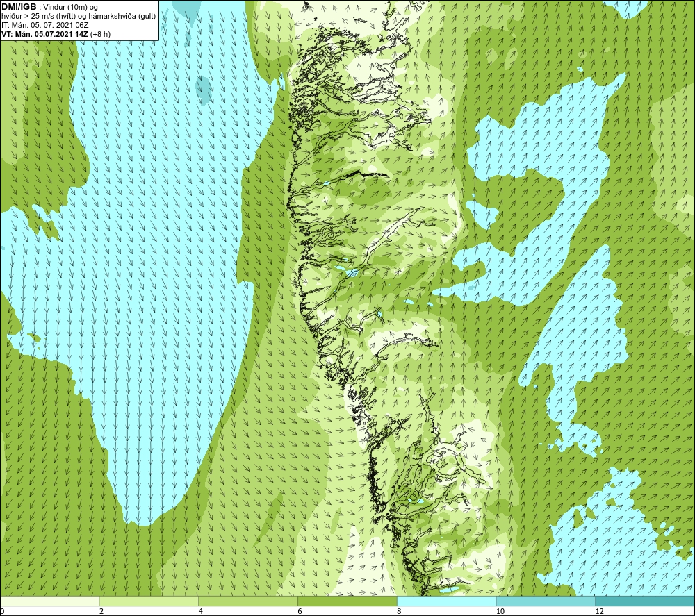Viewport: 695px width, 616px height.
Task: Click the '6' label on the color scale
Action: coord(300,611)
